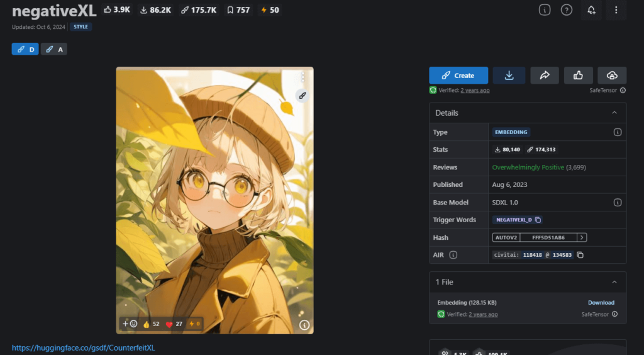This screenshot has width=644, height=355.
Task: Click the download arrow button
Action: tap(509, 76)
